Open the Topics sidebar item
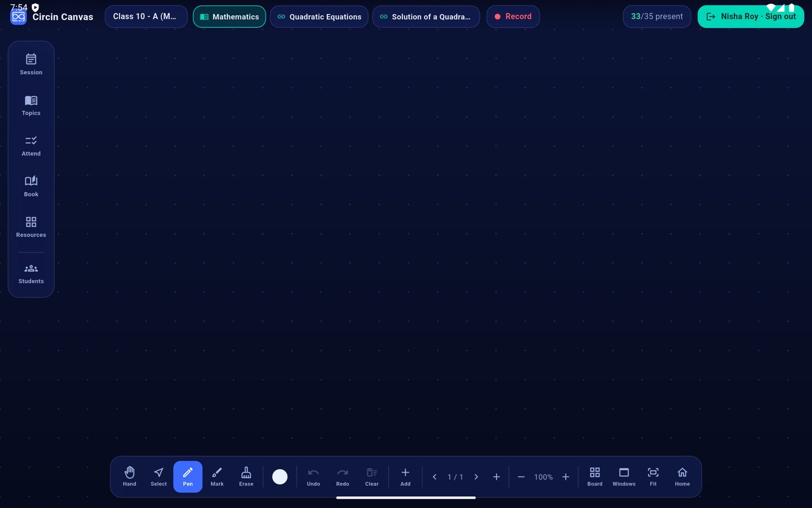Image resolution: width=812 pixels, height=508 pixels. (31, 105)
